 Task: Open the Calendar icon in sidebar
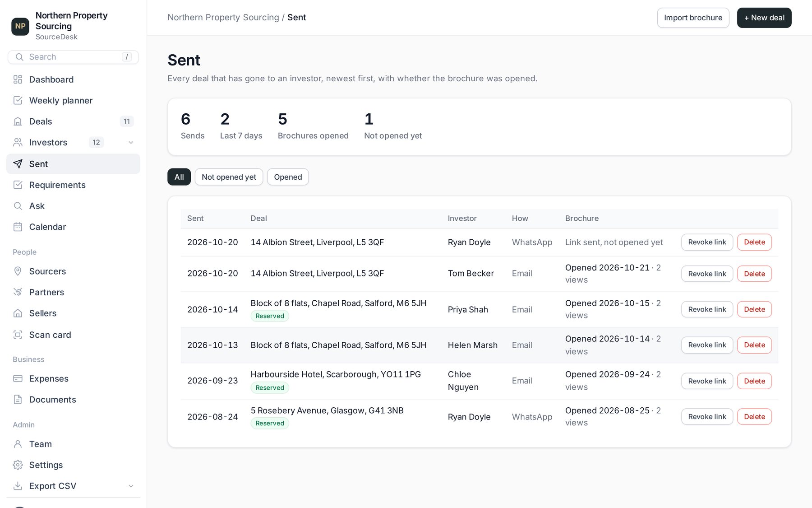point(18,227)
